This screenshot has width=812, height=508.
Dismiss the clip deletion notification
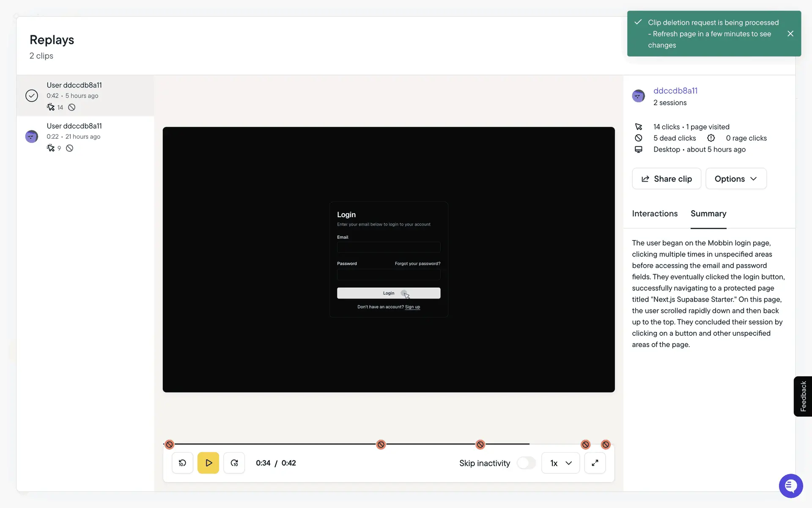pos(790,34)
